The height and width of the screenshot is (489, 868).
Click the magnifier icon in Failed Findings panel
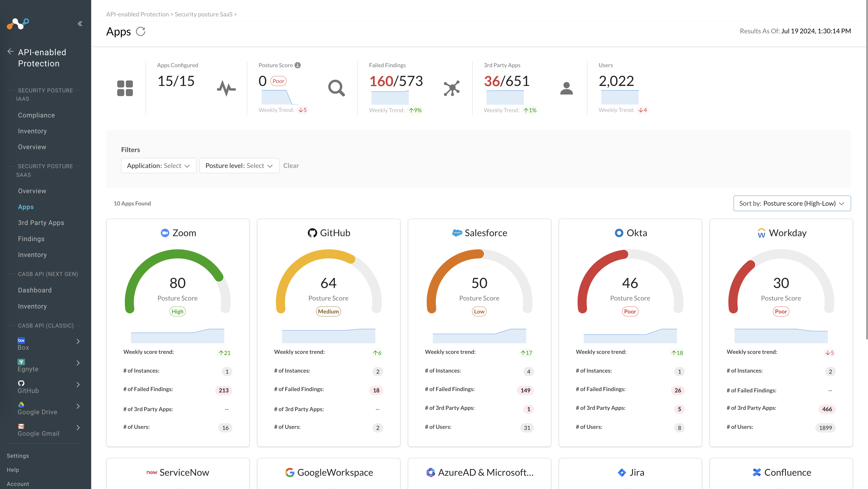click(x=336, y=88)
